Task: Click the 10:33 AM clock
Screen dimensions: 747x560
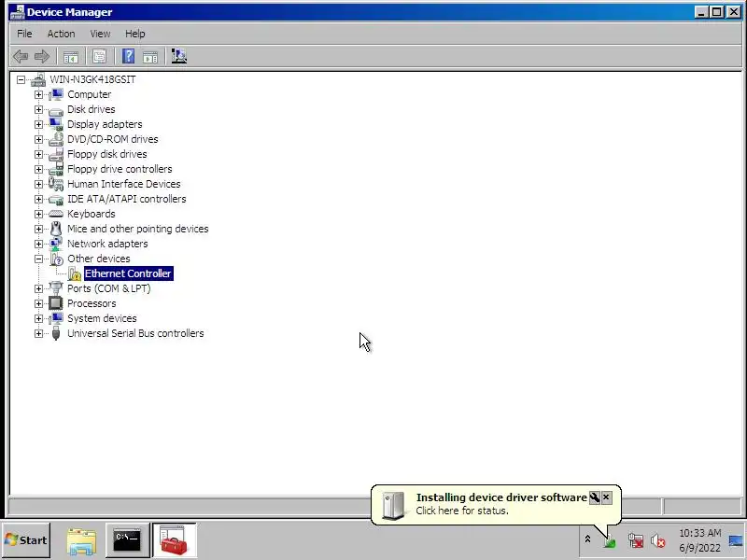Action: [x=699, y=533]
